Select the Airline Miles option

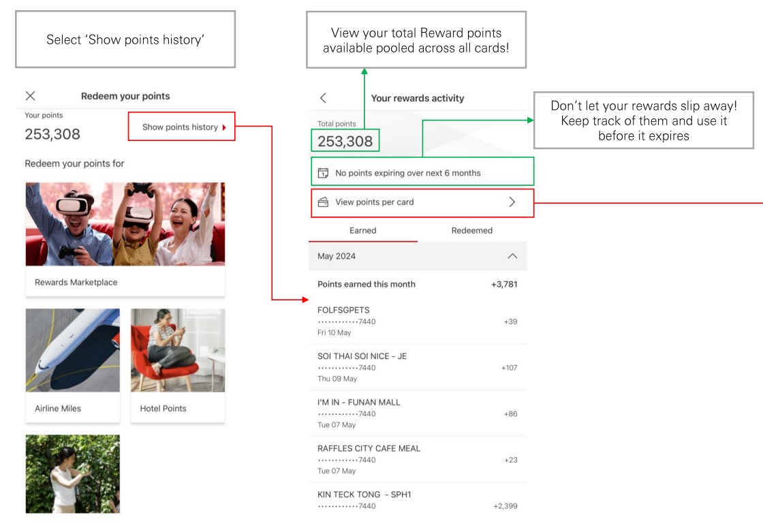(x=73, y=364)
